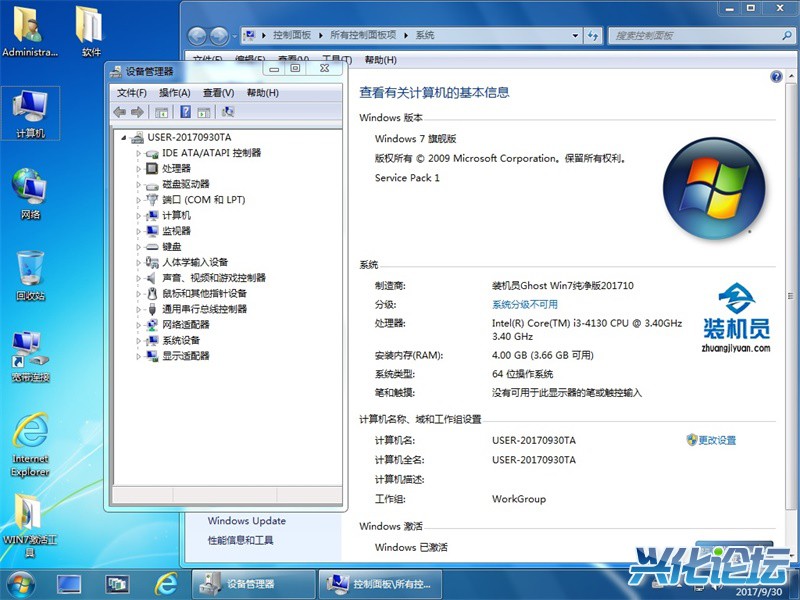Open the 操作(A) menu in Device Manager
The image size is (800, 600).
click(174, 93)
